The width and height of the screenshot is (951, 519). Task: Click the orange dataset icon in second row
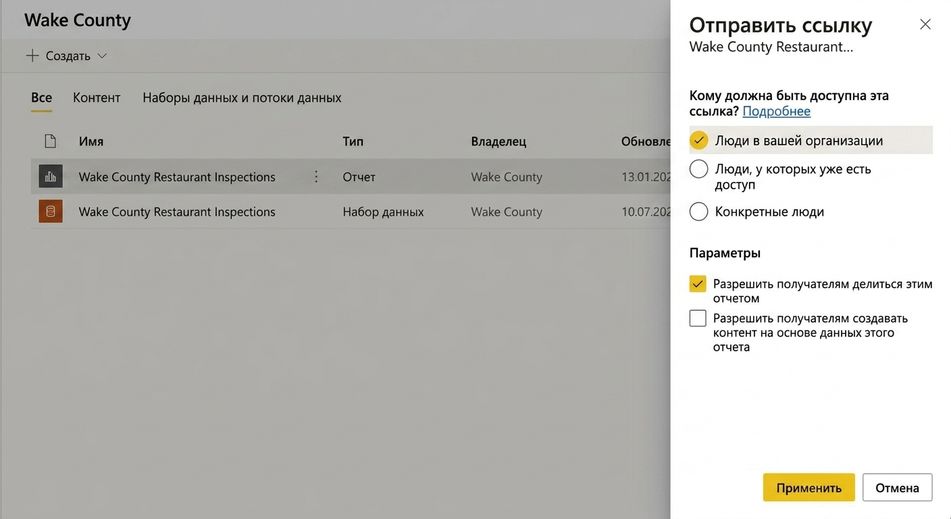(51, 212)
